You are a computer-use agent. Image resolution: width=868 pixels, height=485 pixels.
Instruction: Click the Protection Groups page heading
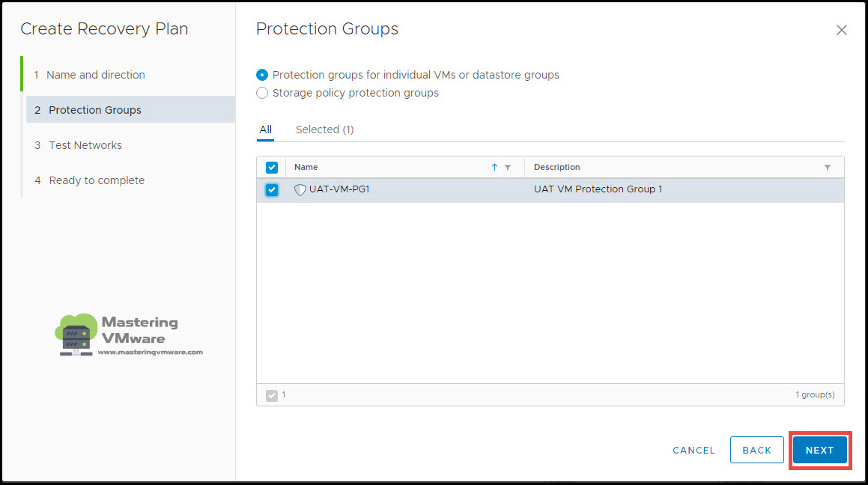coord(327,28)
